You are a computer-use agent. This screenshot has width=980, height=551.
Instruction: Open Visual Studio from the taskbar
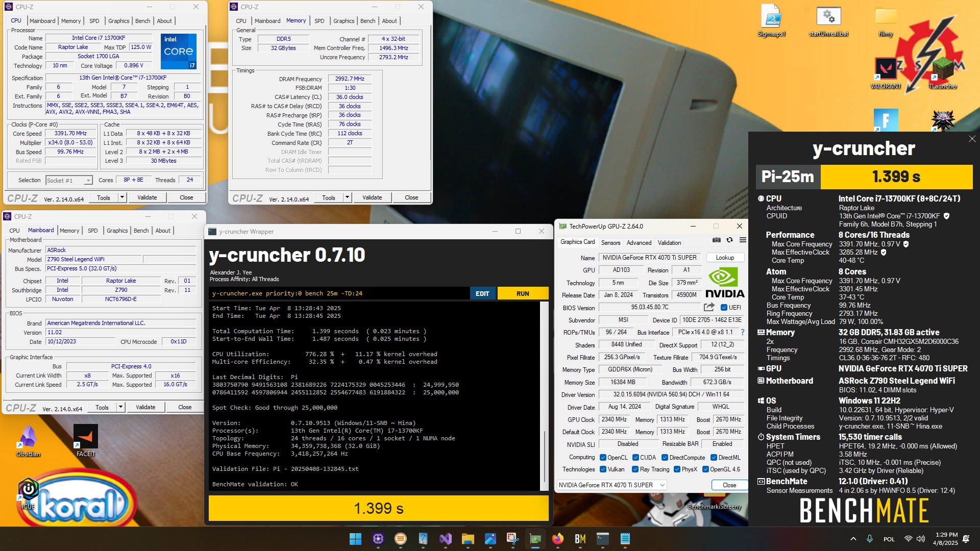[445, 539]
